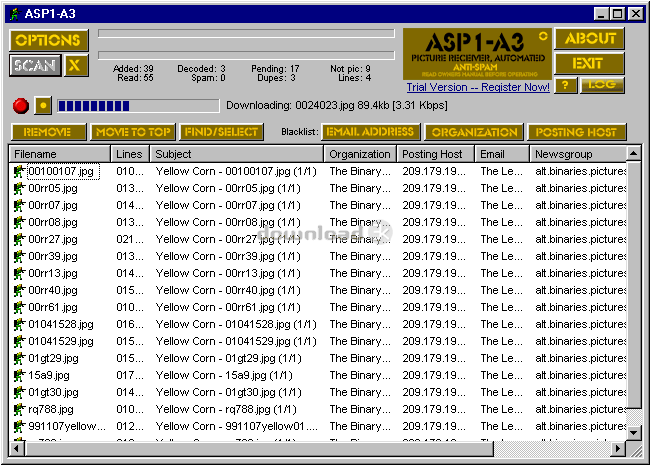Click the EXIT button
This screenshot has height=465, width=650.
point(589,63)
